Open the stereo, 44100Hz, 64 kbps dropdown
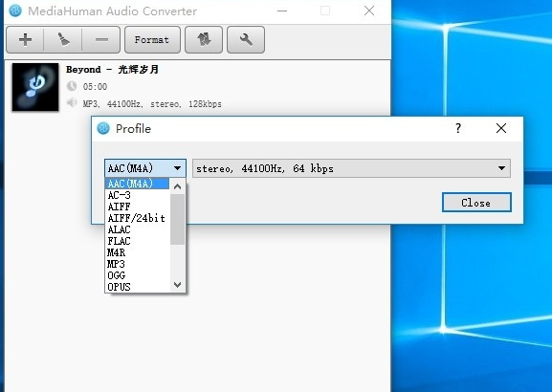The image size is (552, 392). [351, 168]
